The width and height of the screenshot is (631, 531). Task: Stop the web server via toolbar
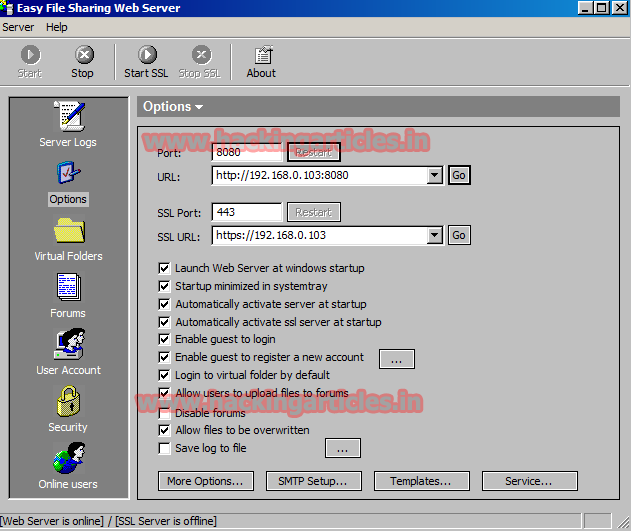pyautogui.click(x=83, y=62)
